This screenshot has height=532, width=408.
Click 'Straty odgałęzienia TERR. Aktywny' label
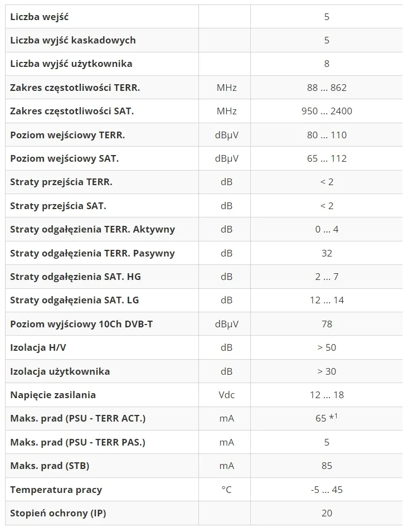(x=93, y=229)
